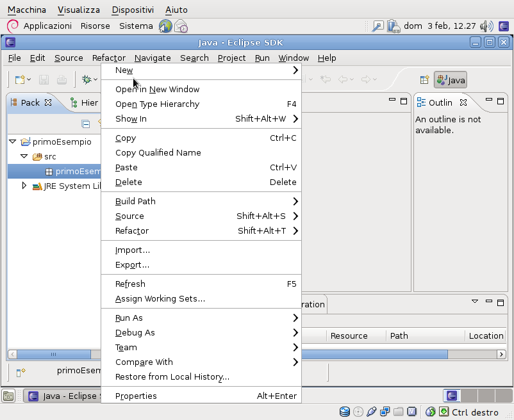This screenshot has height=420, width=514.
Task: Click the New wizard toolbar icon
Action: click(20, 79)
